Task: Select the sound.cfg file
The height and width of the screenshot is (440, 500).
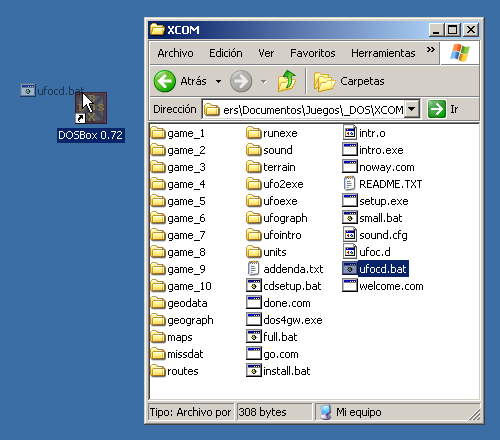Action: tap(375, 235)
